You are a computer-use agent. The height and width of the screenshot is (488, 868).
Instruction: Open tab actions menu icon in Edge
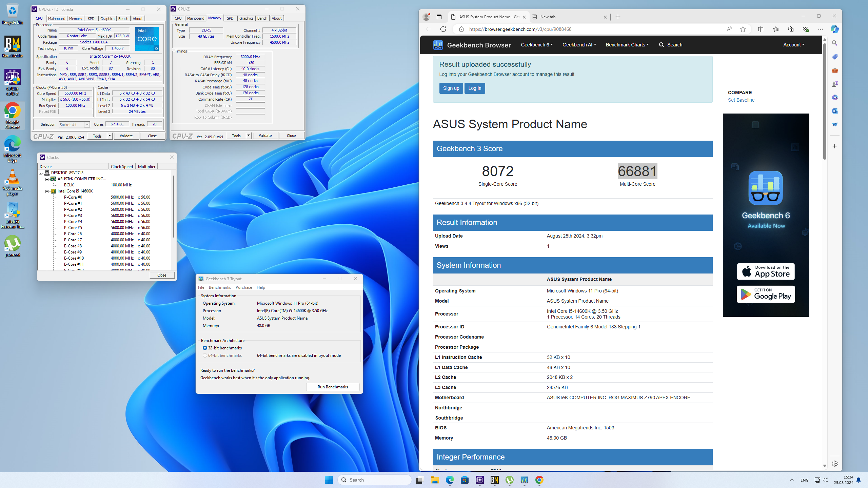tap(439, 17)
